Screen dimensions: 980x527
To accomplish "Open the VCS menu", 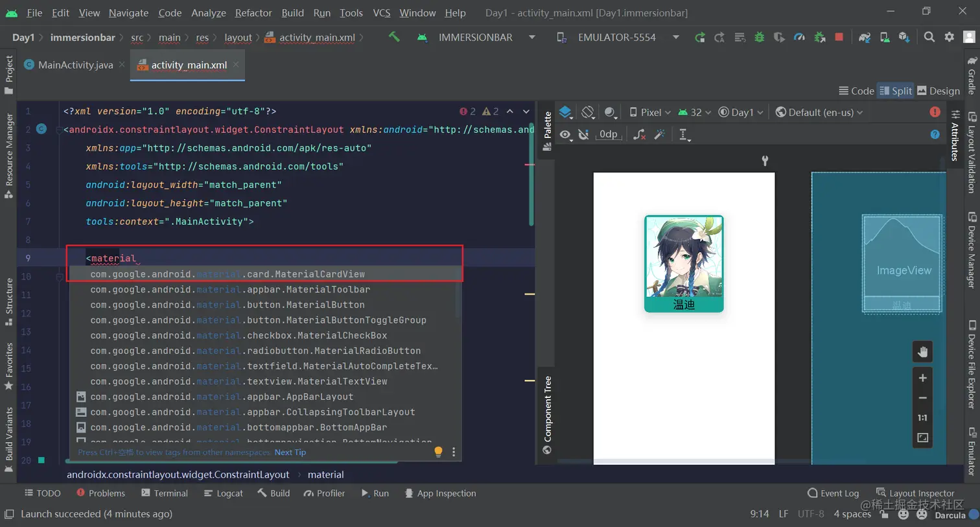I will tap(382, 12).
